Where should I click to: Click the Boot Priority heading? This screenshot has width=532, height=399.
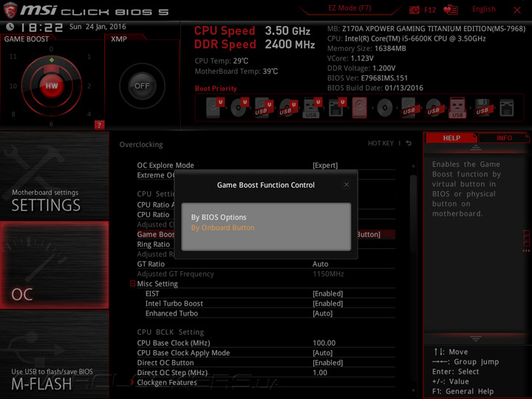coord(216,88)
